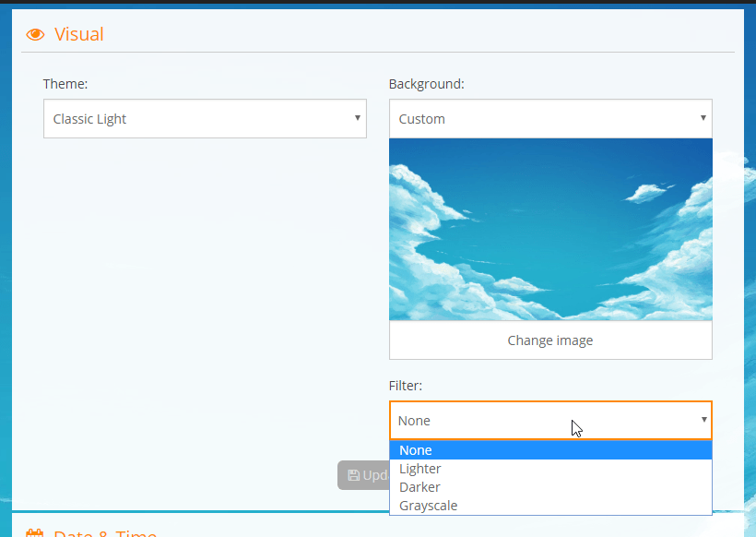Viewport: 756px width, 537px height.
Task: Open the Background dropdown set to Custom
Action: 550,119
